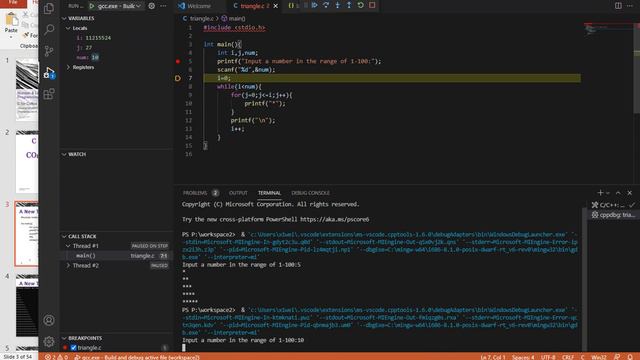Click the Win32 configuration status item
This screenshot has width=640, height=360.
(x=599, y=357)
